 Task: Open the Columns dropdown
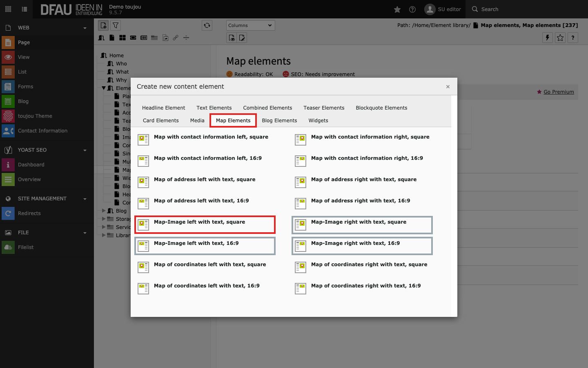pos(250,25)
